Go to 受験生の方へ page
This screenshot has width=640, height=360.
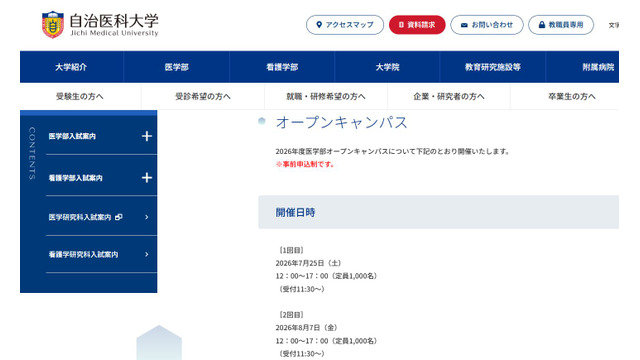80,96
